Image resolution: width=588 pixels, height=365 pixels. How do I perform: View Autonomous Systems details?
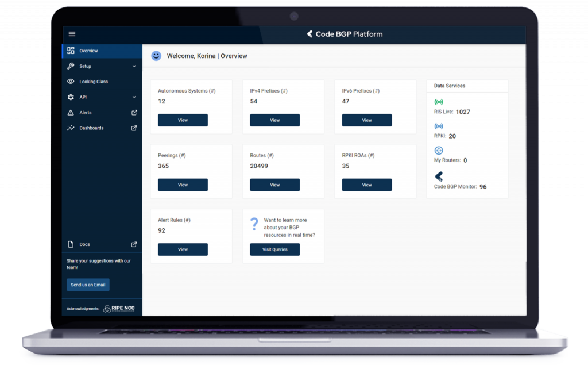[x=183, y=120]
